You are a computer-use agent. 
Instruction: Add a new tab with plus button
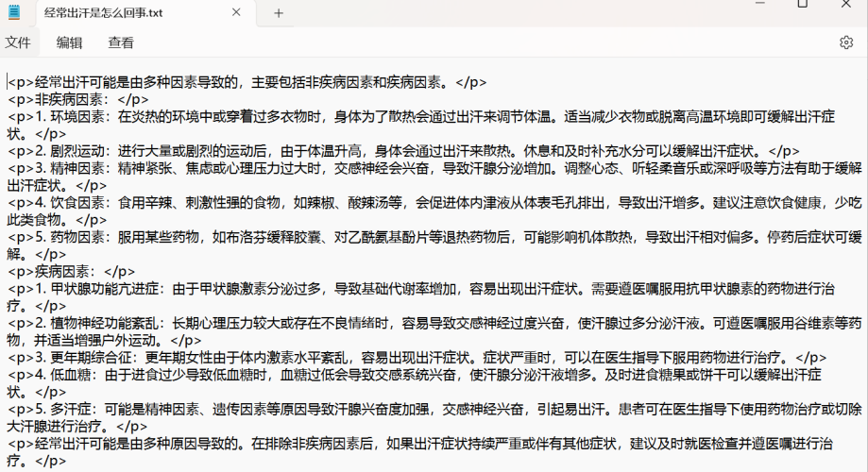point(279,13)
